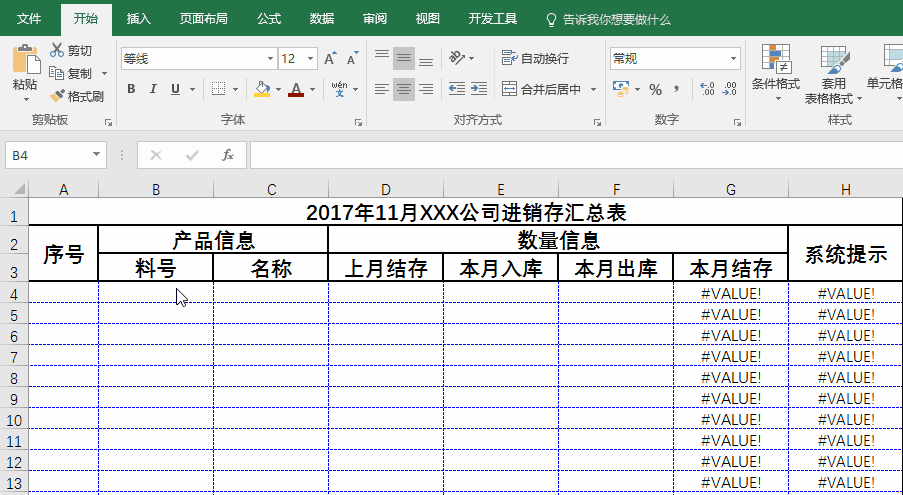Image resolution: width=903 pixels, height=495 pixels.
Task: Open 条件格式 conditional formatting
Action: tap(776, 74)
